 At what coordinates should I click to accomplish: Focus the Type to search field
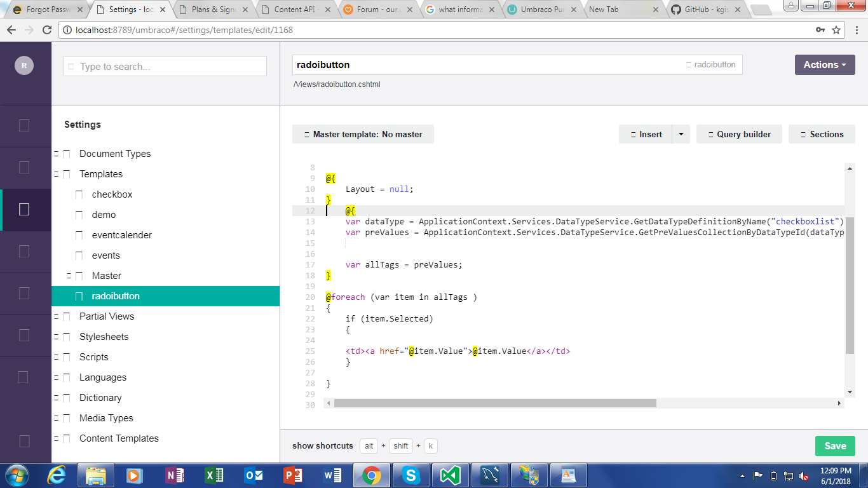pyautogui.click(x=165, y=66)
